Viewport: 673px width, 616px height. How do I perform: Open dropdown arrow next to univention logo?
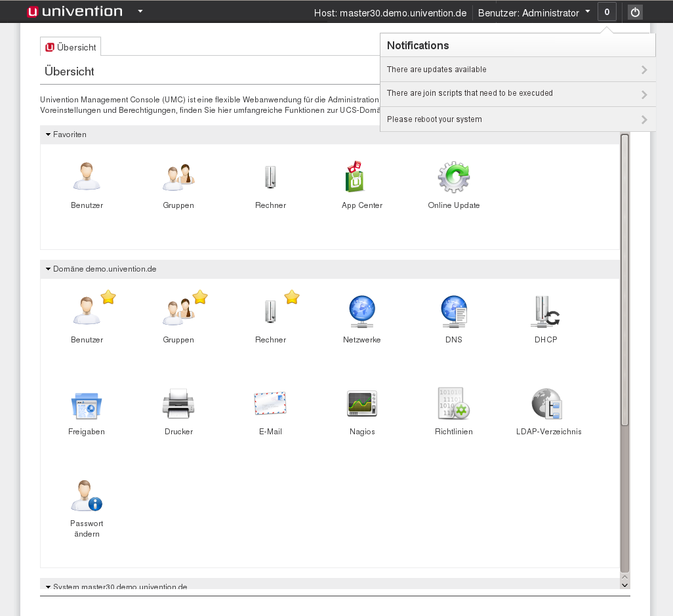140,12
